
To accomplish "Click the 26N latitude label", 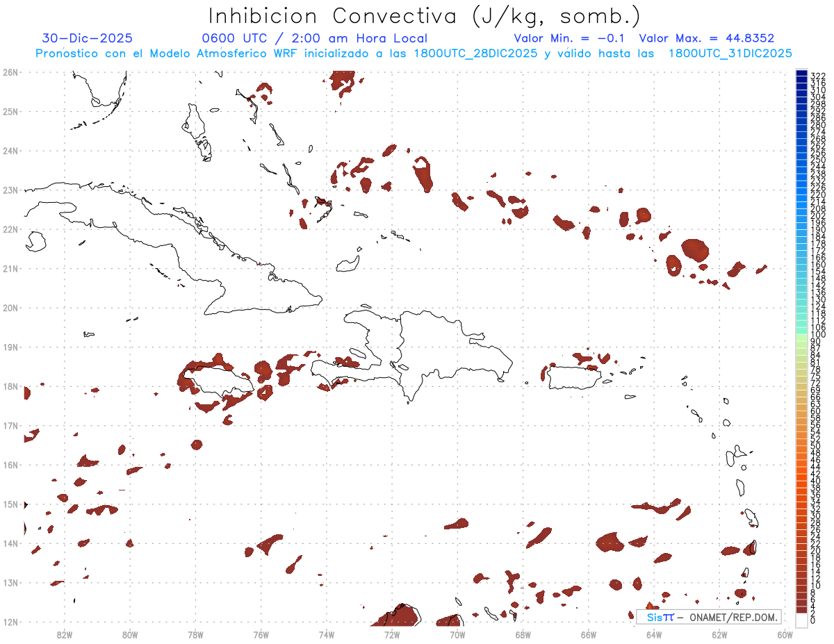I will pyautogui.click(x=10, y=72).
